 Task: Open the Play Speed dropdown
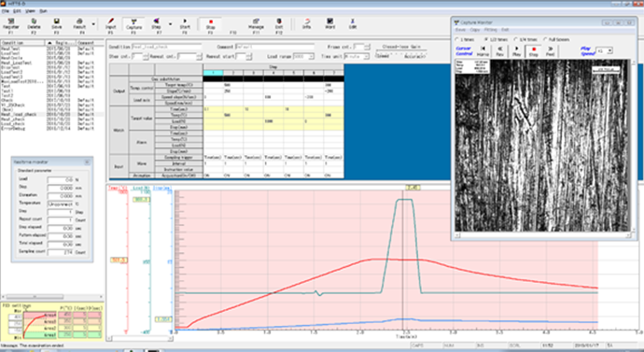point(604,50)
